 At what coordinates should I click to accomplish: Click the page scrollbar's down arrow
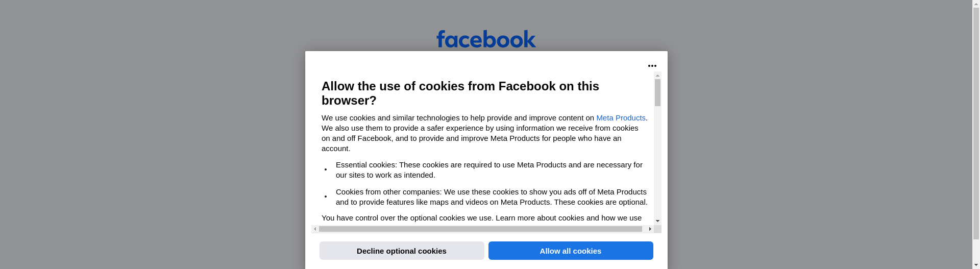pos(976,265)
